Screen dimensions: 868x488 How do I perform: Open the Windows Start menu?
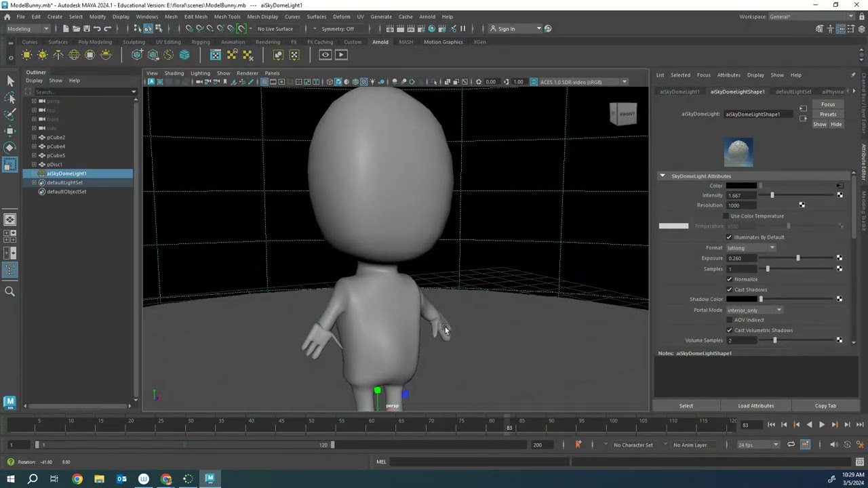[x=10, y=479]
